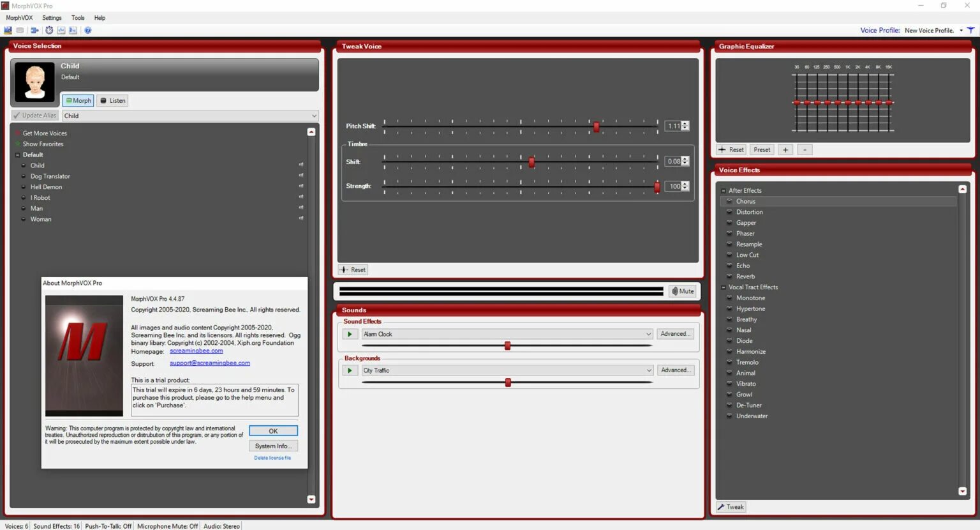980x530 pixels.
Task: Select the I Robot voice
Action: click(x=40, y=198)
